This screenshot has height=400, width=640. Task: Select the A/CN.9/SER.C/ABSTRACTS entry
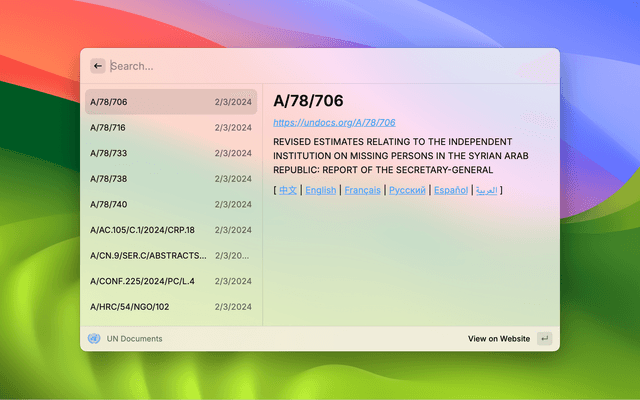pyautogui.click(x=170, y=256)
